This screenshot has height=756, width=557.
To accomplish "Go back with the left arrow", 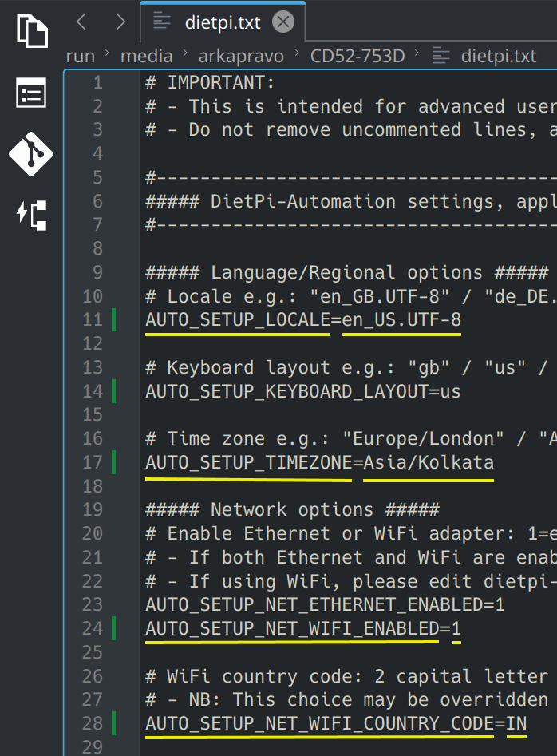I will point(81,22).
